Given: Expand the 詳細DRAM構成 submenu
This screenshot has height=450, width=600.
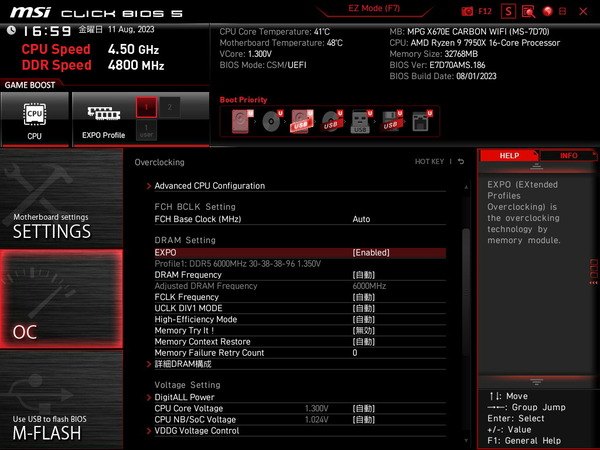Looking at the screenshot, I should pyautogui.click(x=183, y=364).
